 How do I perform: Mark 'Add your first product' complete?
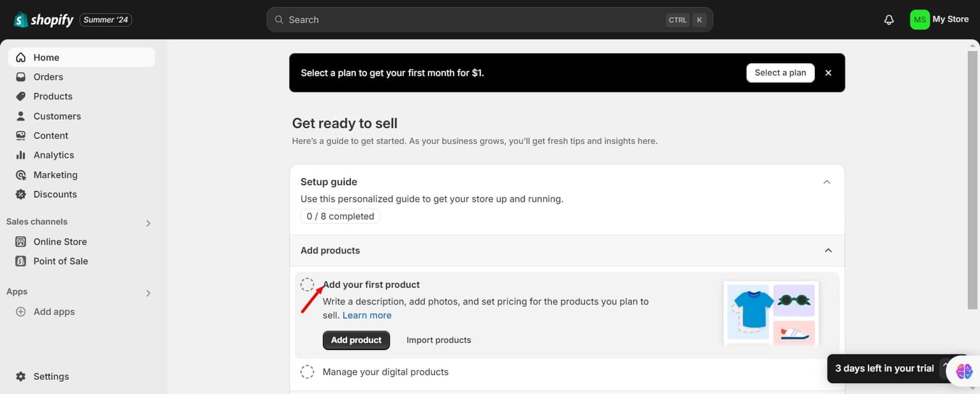point(308,285)
